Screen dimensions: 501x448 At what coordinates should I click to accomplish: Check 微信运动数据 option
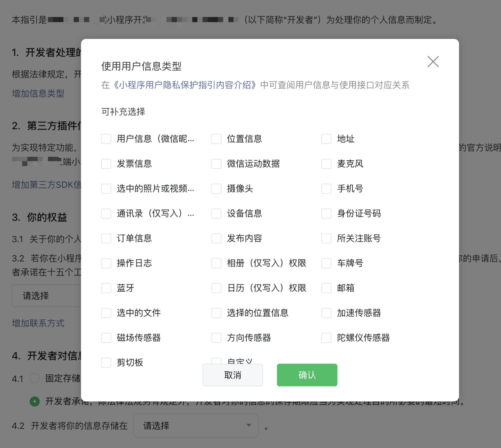(x=216, y=164)
